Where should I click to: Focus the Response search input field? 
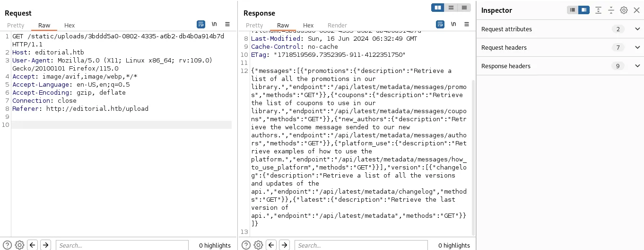pyautogui.click(x=361, y=245)
